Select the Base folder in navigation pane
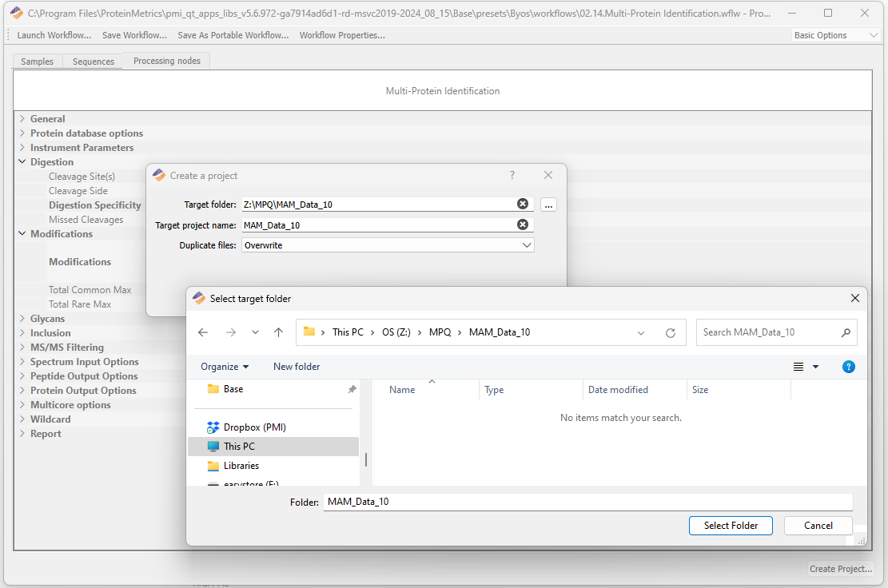The width and height of the screenshot is (888, 588). click(233, 389)
